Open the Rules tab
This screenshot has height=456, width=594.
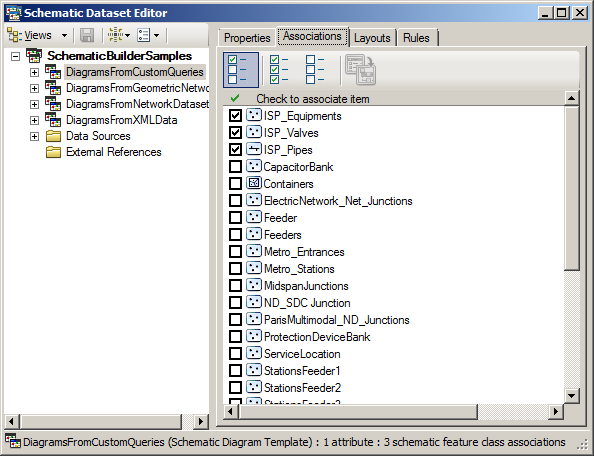click(x=416, y=38)
